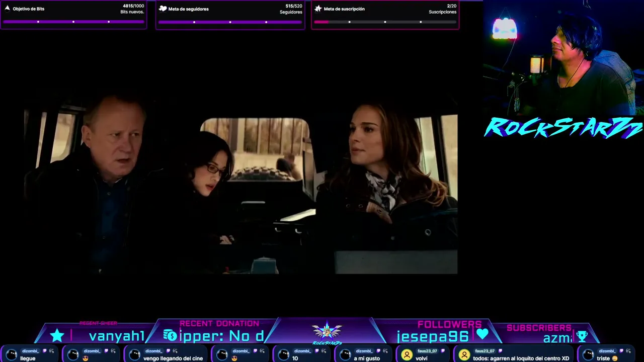The width and height of the screenshot is (644, 362).
Task: Click the Bits goal triangle icon
Action: (x=7, y=8)
